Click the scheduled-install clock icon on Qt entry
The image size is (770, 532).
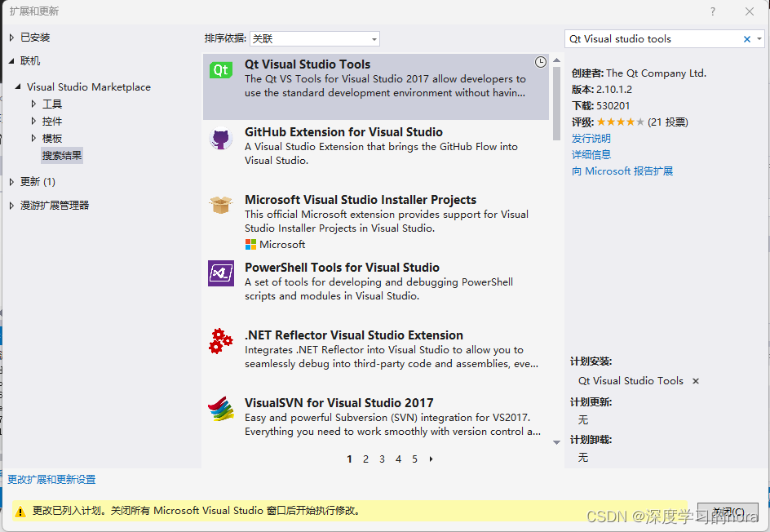(541, 61)
